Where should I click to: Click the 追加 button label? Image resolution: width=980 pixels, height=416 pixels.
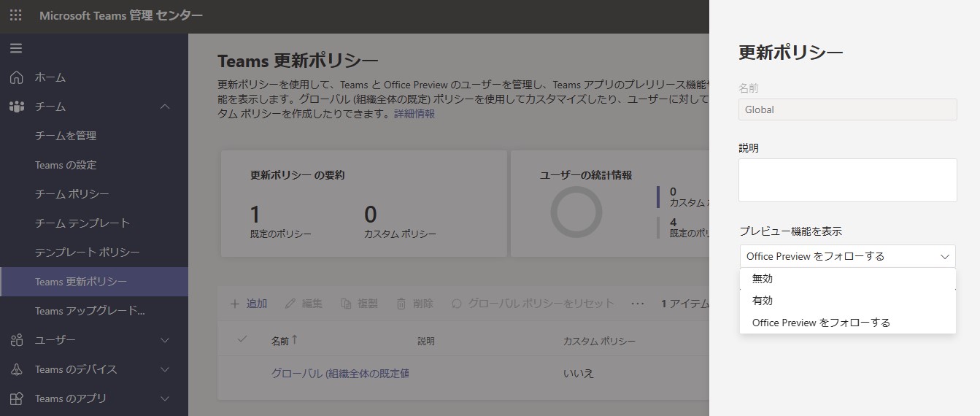(x=257, y=304)
